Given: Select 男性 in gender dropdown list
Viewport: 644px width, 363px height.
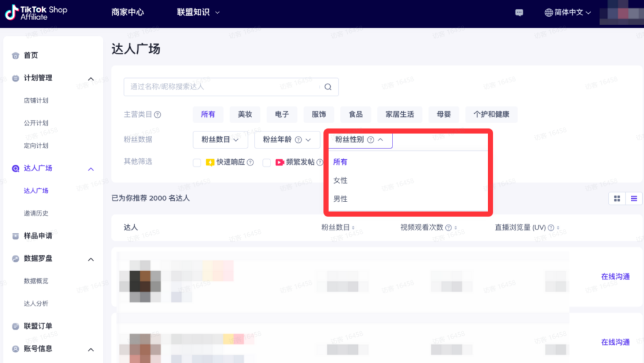Looking at the screenshot, I should click(340, 199).
